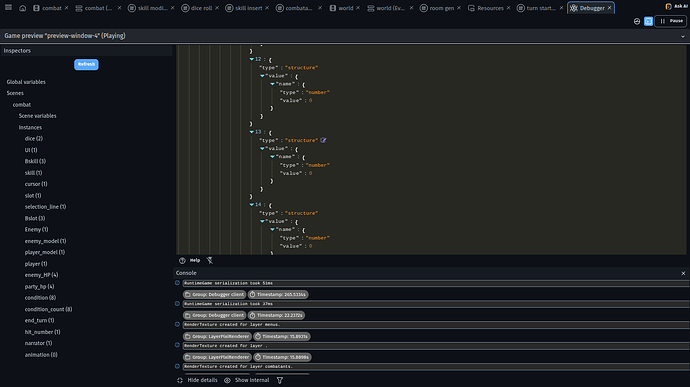Collapse node 12 in variable tree
This screenshot has width=690, height=387.
[252, 59]
